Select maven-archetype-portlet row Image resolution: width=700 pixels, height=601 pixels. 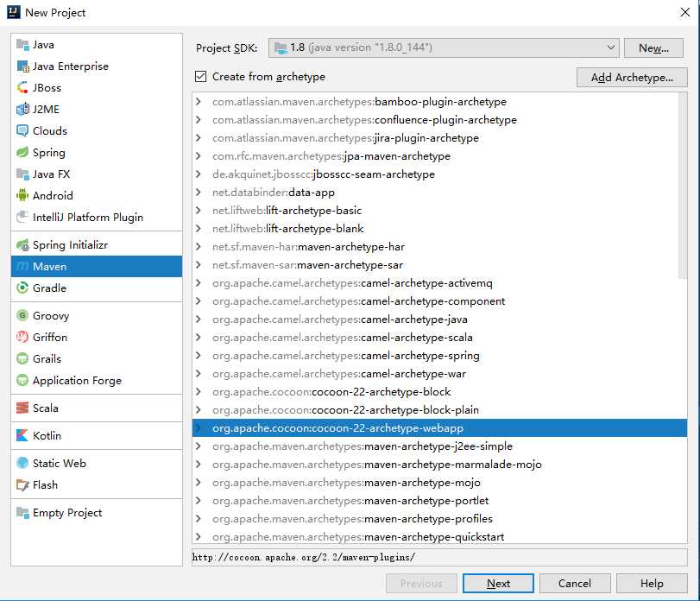click(x=439, y=500)
